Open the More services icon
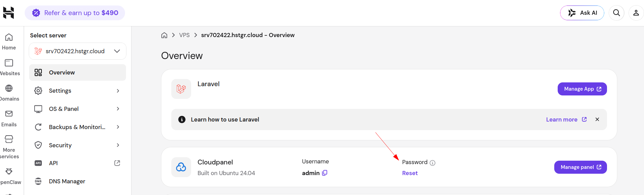This screenshot has width=644, height=195. 9,139
